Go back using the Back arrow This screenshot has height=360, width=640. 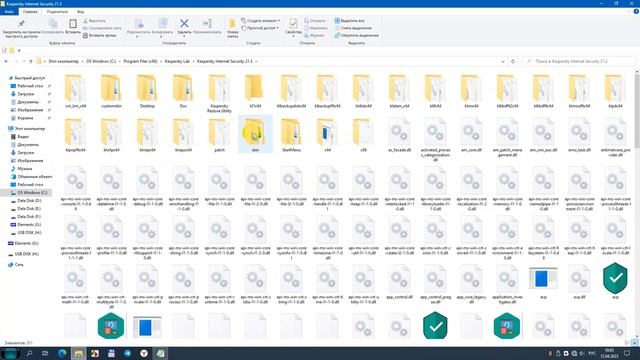[x=6, y=62]
